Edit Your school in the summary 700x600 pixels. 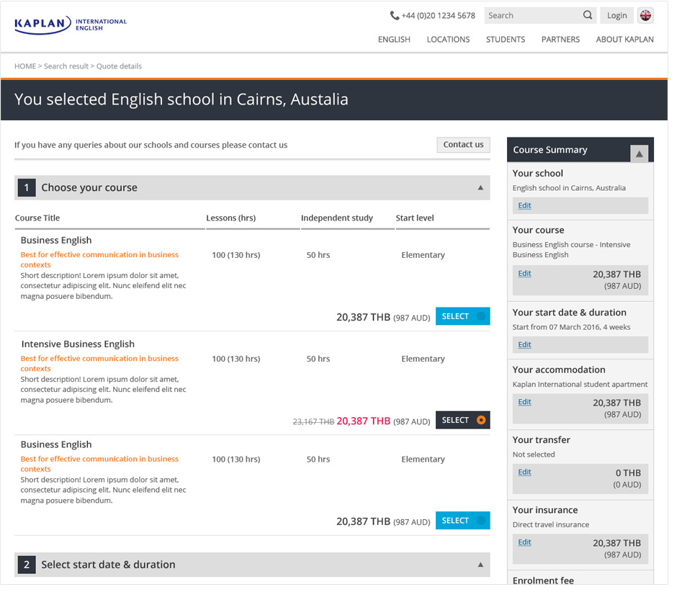(524, 205)
